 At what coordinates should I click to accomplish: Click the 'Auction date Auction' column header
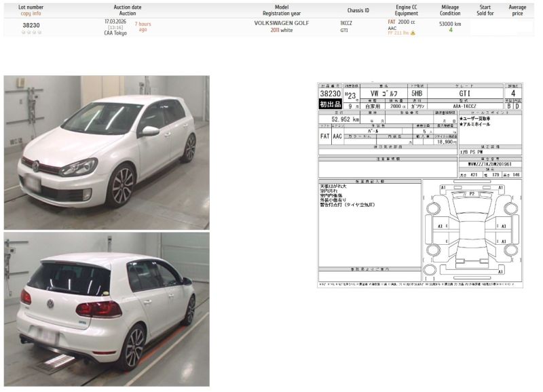(128, 10)
